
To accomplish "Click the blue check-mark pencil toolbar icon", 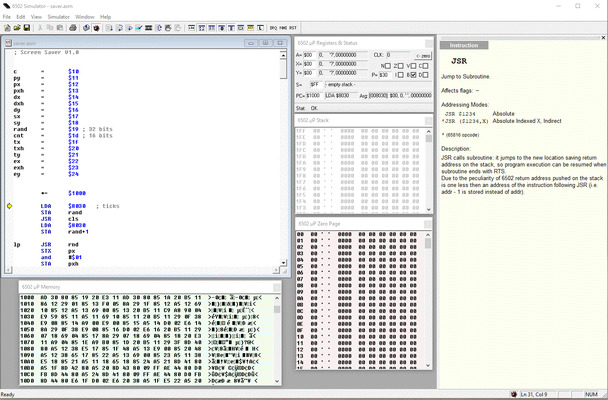I will tap(139, 28).
